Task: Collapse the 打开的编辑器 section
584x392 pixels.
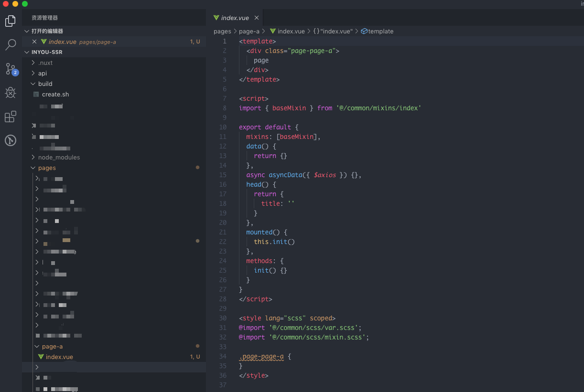Action: click(47, 31)
